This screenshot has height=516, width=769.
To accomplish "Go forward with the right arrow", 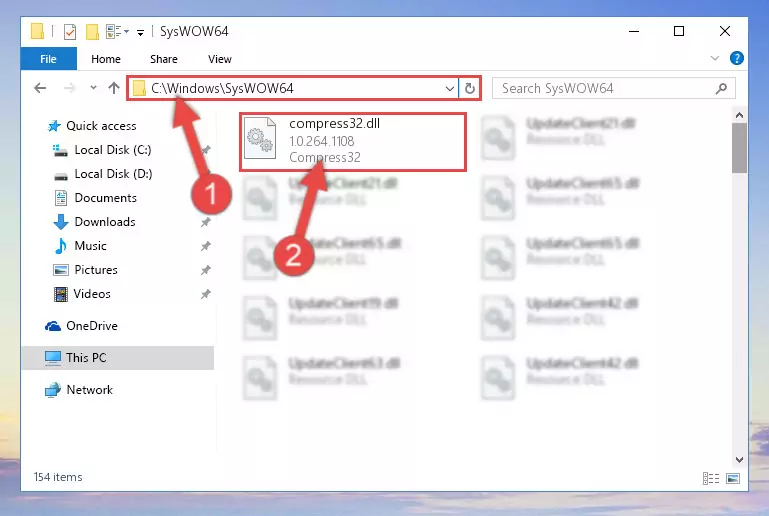I will tap(70, 88).
